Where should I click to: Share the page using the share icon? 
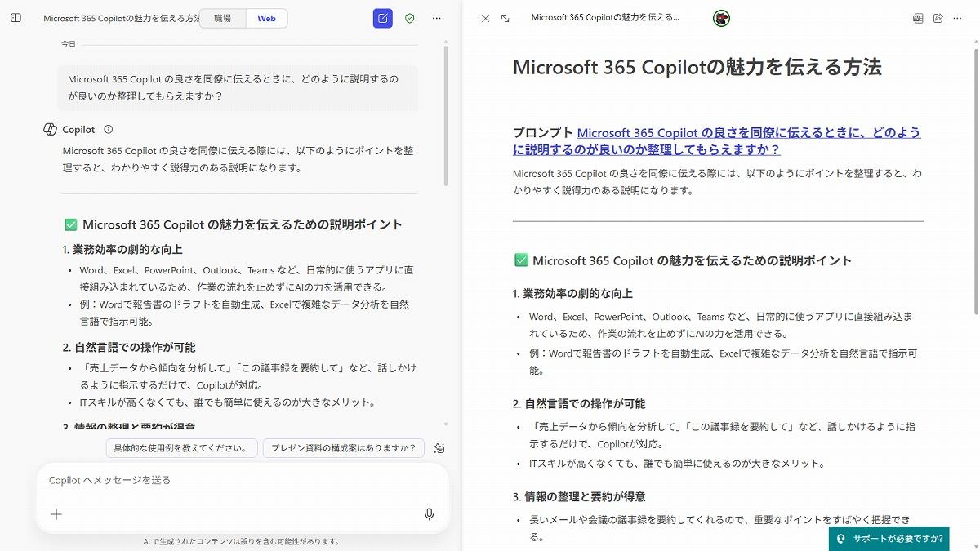tap(938, 18)
